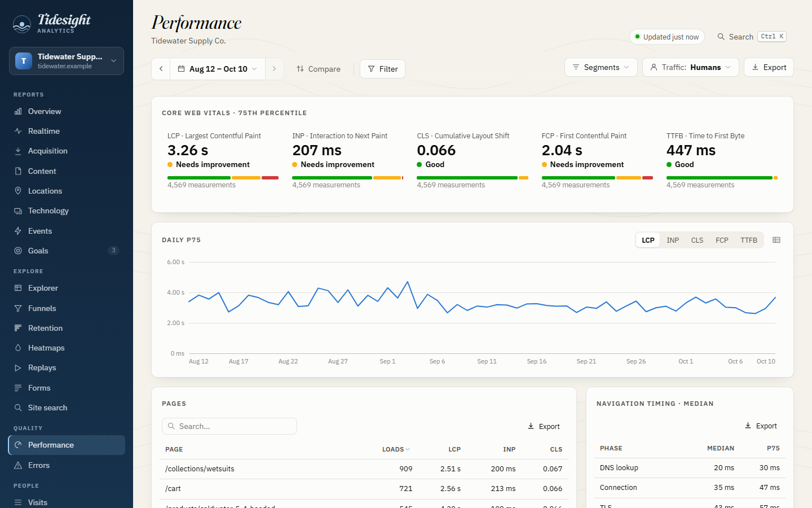Open Heatmaps
The image size is (812, 508).
click(67, 348)
